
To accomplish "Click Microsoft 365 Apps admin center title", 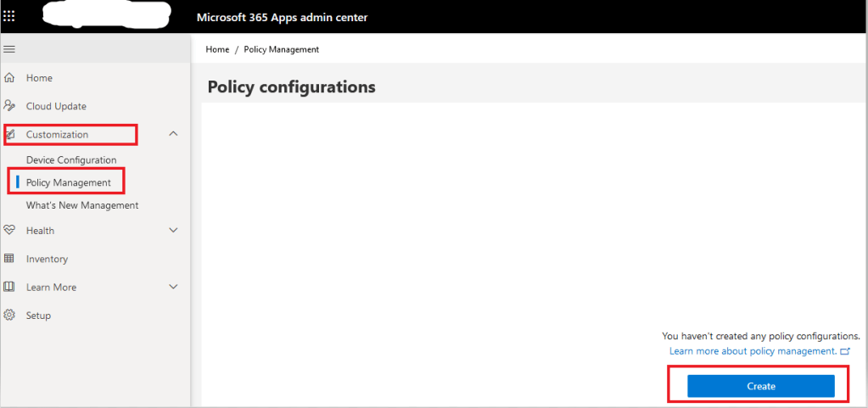I will pos(282,17).
